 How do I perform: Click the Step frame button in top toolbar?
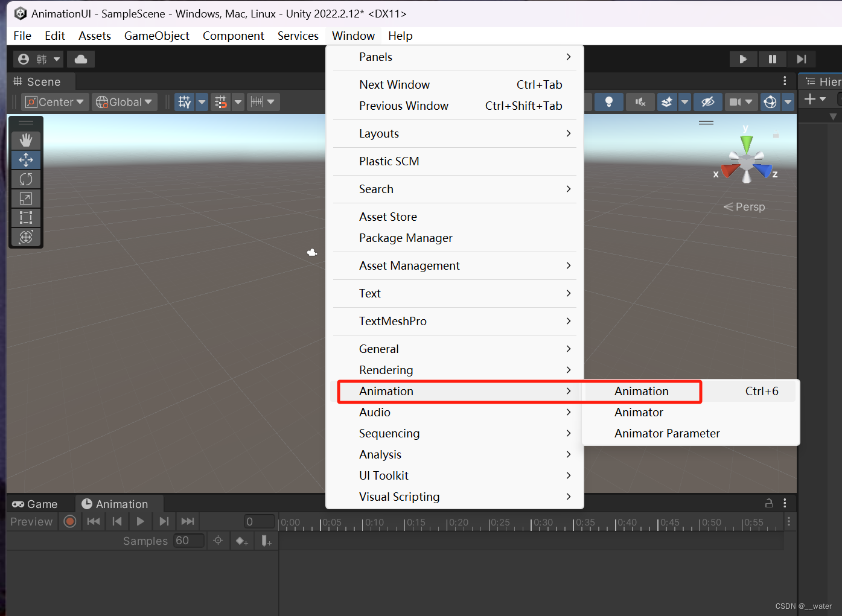[x=801, y=59]
